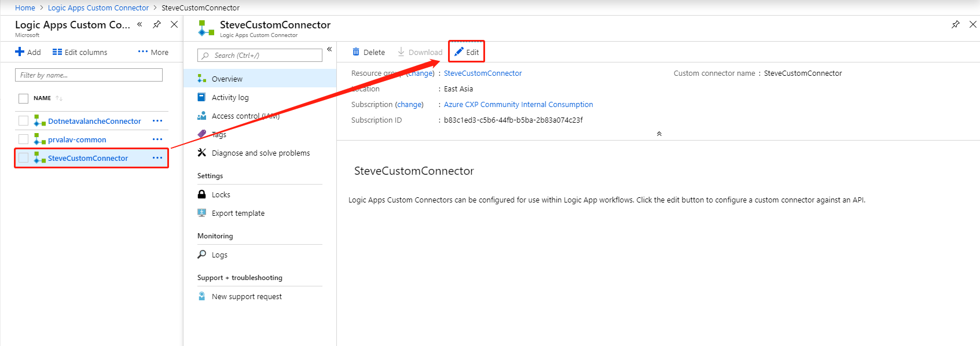
Task: Click the Filter by name field
Action: [89, 75]
